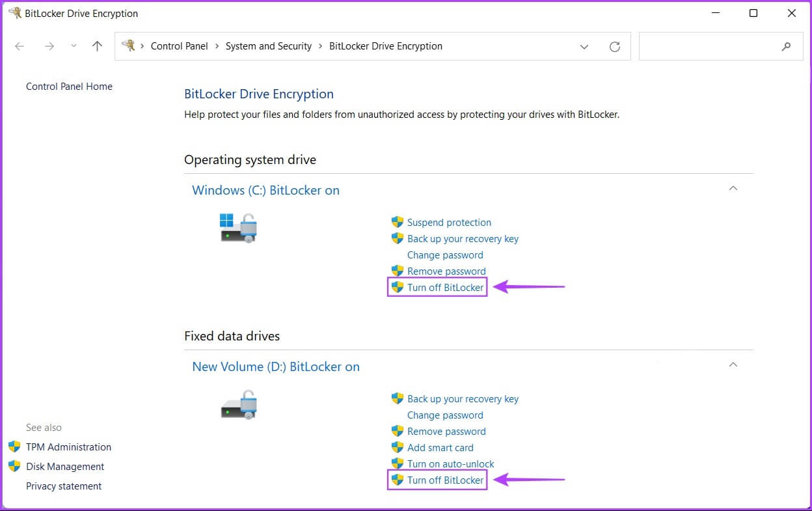Collapse the Windows (C:) drive section
This screenshot has height=511, width=812.
[733, 188]
